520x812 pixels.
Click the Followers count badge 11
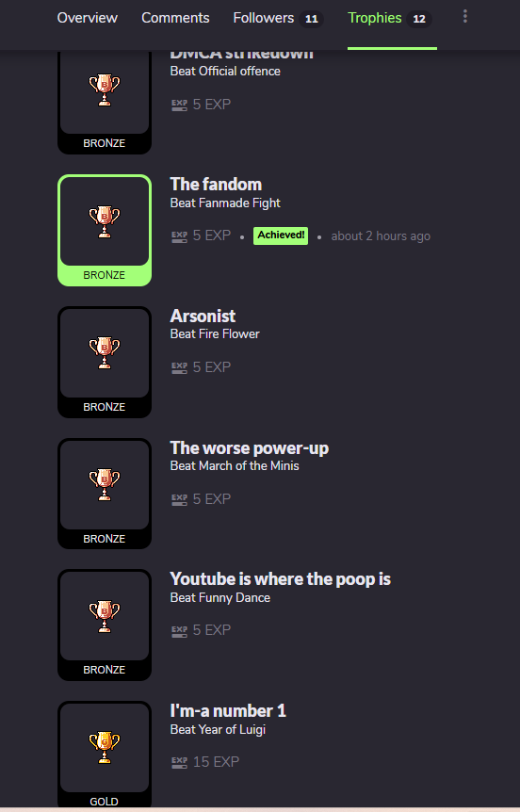[311, 19]
